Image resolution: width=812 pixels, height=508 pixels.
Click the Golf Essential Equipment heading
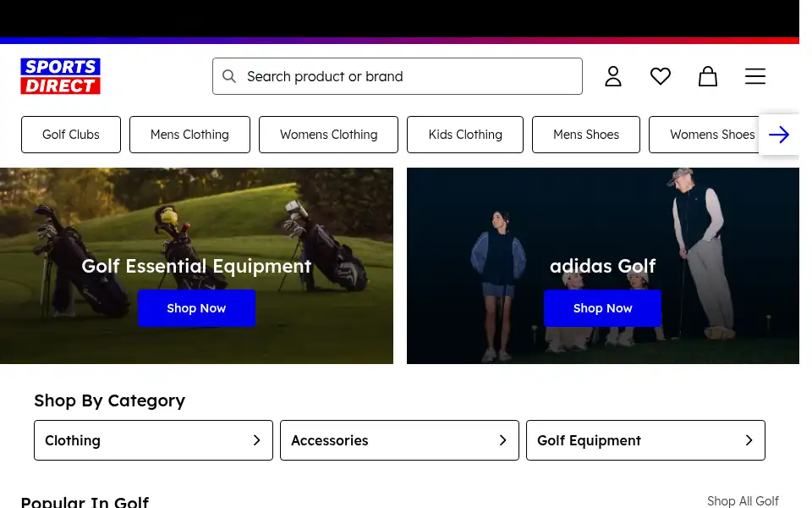tap(196, 266)
